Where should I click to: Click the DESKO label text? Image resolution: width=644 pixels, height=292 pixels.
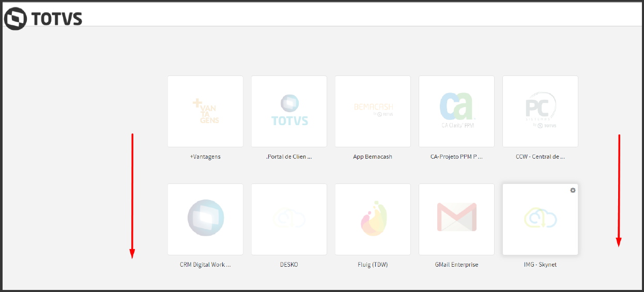[288, 265]
